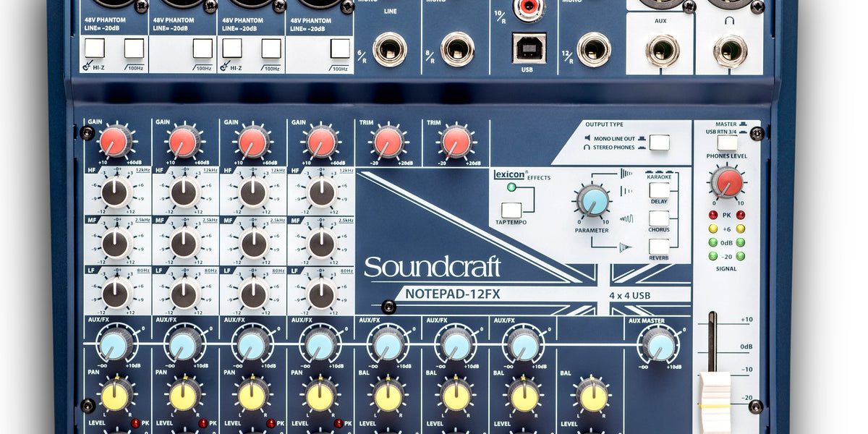Screen dimensions: 868x434
Task: Click the reverb horn icon beside Parameter knob
Action: [624, 245]
